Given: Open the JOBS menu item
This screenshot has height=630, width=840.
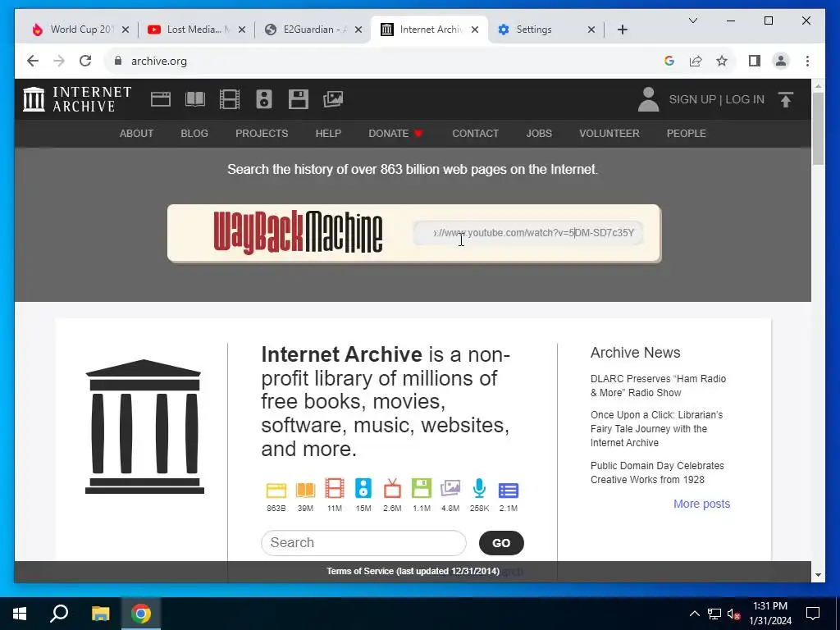Looking at the screenshot, I should coord(539,134).
